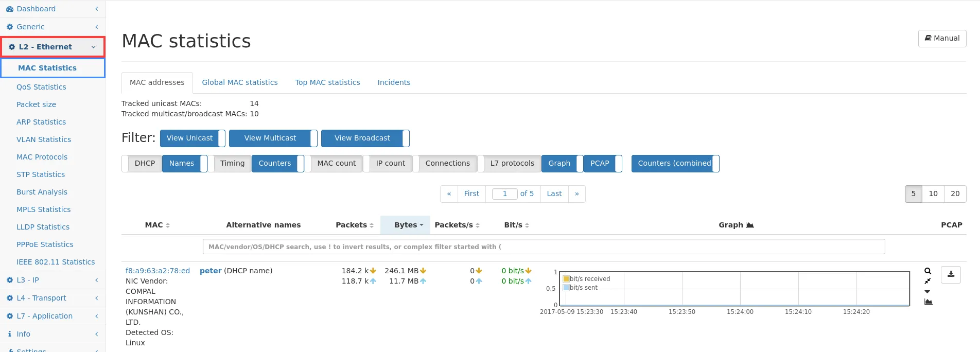Click the graph compress arrows icon
This screenshot has height=352, width=980.
(x=927, y=281)
